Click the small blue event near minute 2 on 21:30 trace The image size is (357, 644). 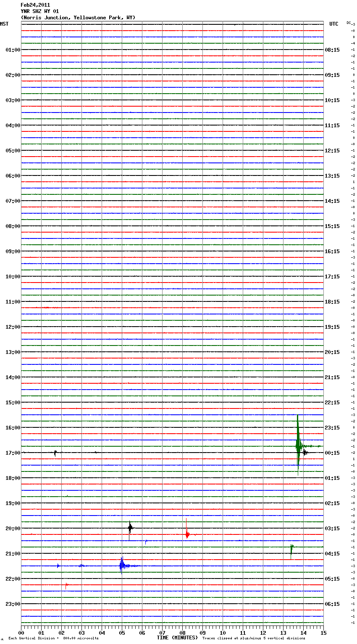(x=58, y=566)
